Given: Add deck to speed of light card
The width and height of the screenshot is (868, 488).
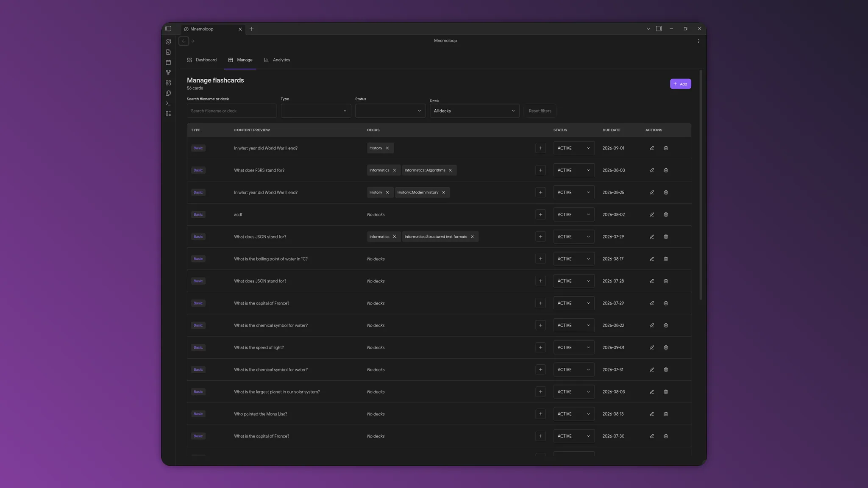Looking at the screenshot, I should pos(540,347).
